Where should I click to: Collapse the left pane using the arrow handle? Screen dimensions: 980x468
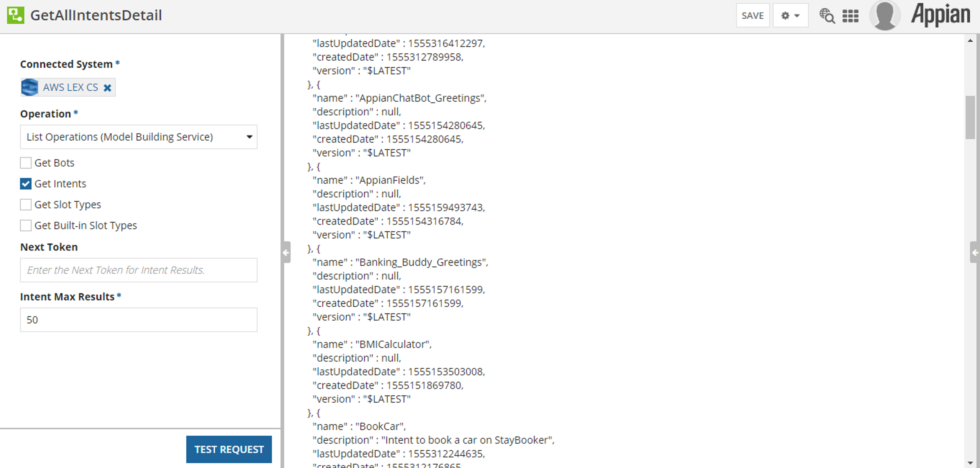click(286, 252)
